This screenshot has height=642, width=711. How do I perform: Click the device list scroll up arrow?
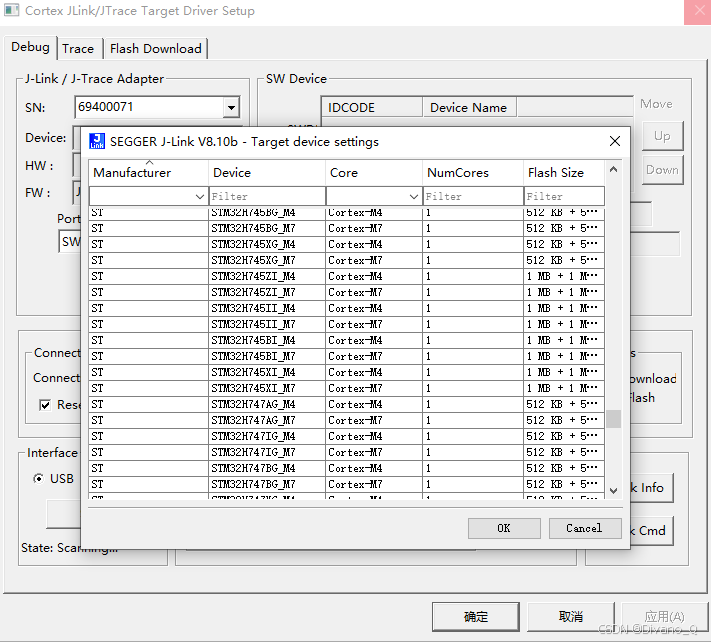coord(614,170)
